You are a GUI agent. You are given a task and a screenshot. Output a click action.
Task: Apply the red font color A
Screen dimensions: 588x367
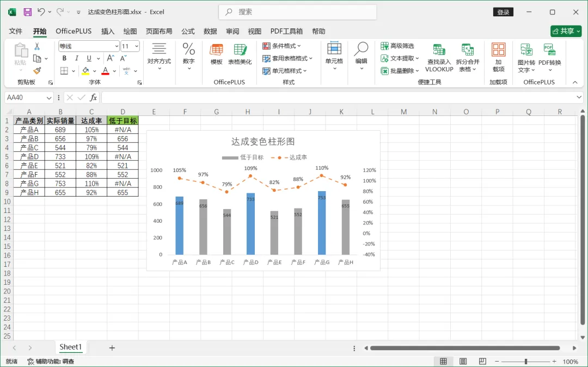tap(106, 70)
